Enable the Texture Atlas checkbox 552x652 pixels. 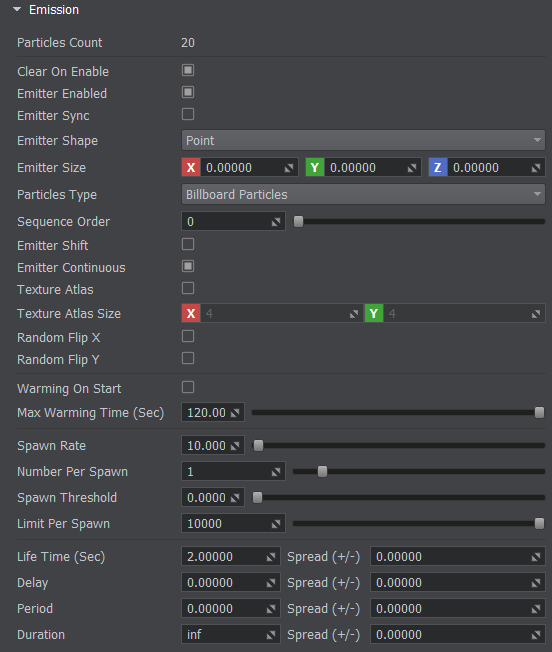[188, 288]
